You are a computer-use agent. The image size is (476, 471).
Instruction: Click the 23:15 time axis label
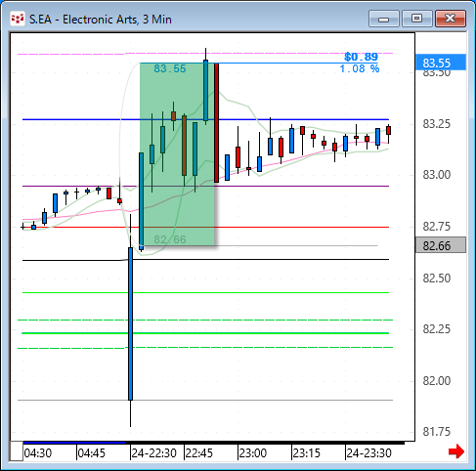(x=306, y=453)
